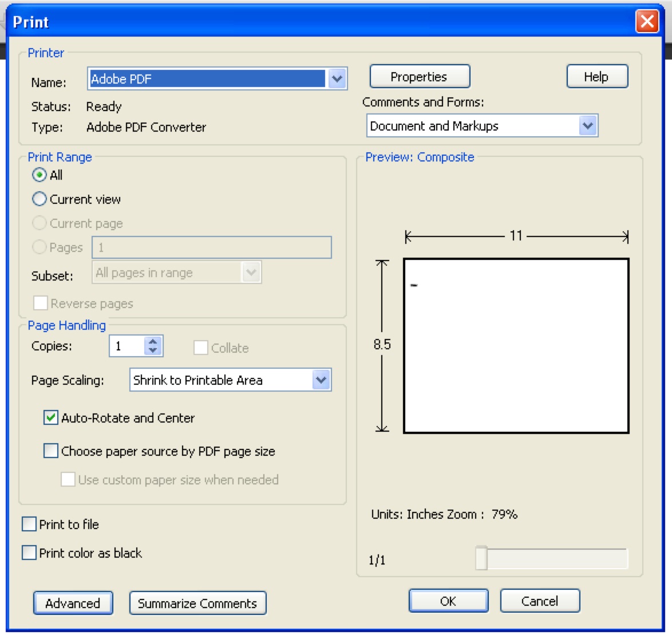The width and height of the screenshot is (672, 639).
Task: Click the Summarize Comments button
Action: [x=197, y=603]
